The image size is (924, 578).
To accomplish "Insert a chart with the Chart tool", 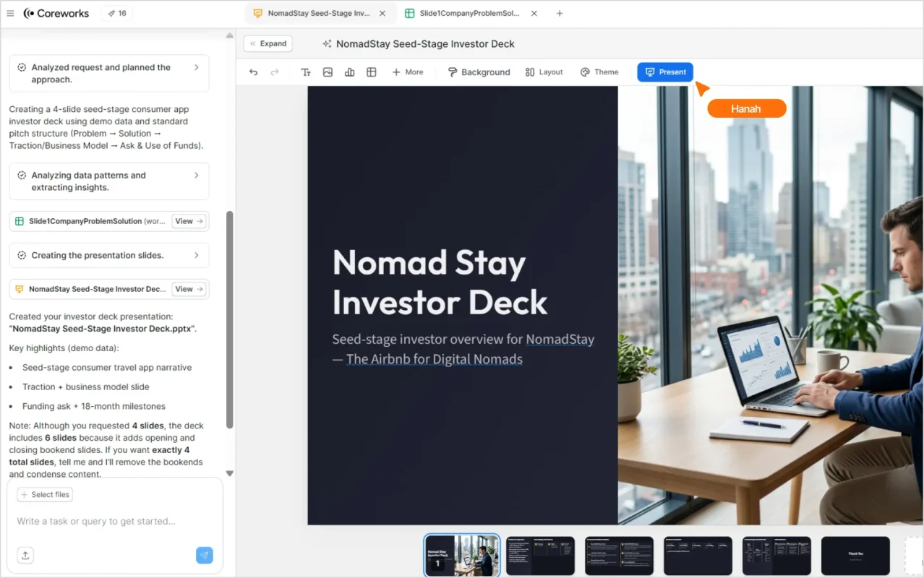I will click(x=349, y=72).
